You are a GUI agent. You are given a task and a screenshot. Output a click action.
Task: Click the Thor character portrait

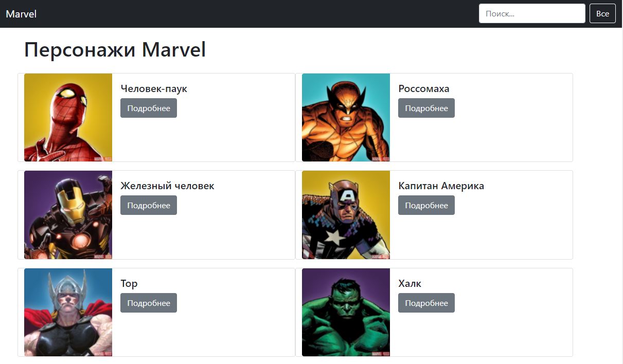(x=67, y=312)
